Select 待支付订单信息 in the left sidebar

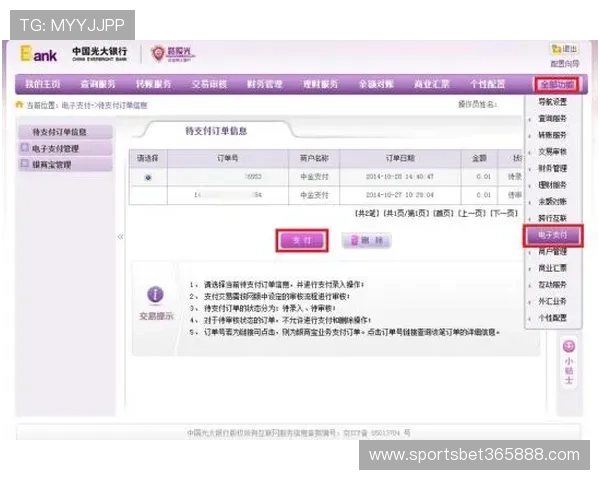(65, 132)
